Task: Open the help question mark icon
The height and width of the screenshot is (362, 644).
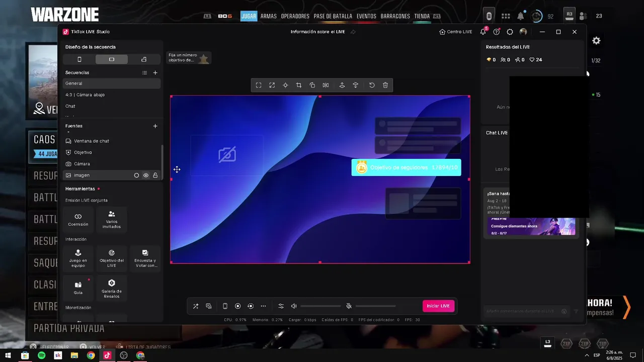Action: 497,32
